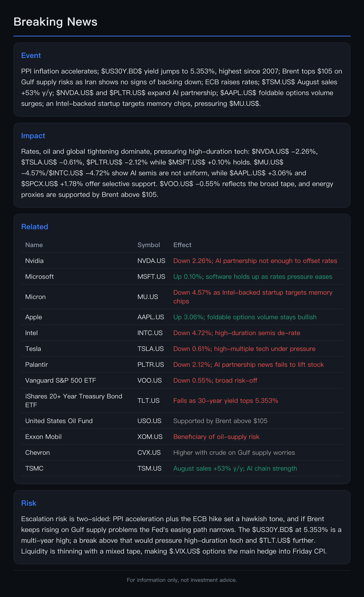Click the Symbol column header
The image size is (364, 597).
[149, 245]
